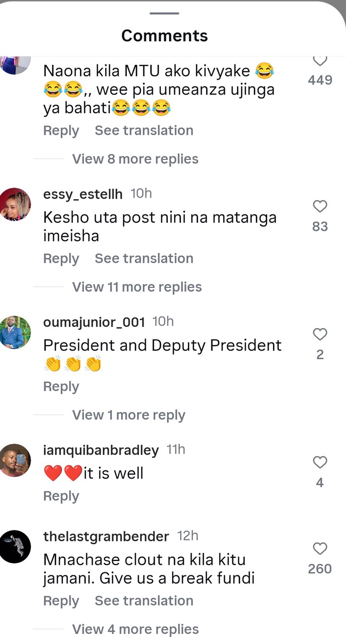
Task: Reply to oumajunior_001's comment
Action: [x=61, y=387]
